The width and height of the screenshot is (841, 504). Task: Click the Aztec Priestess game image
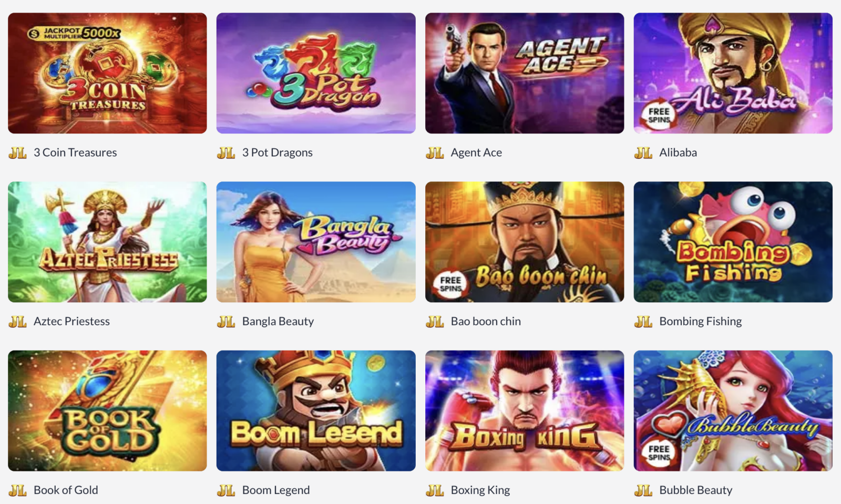coord(107,242)
